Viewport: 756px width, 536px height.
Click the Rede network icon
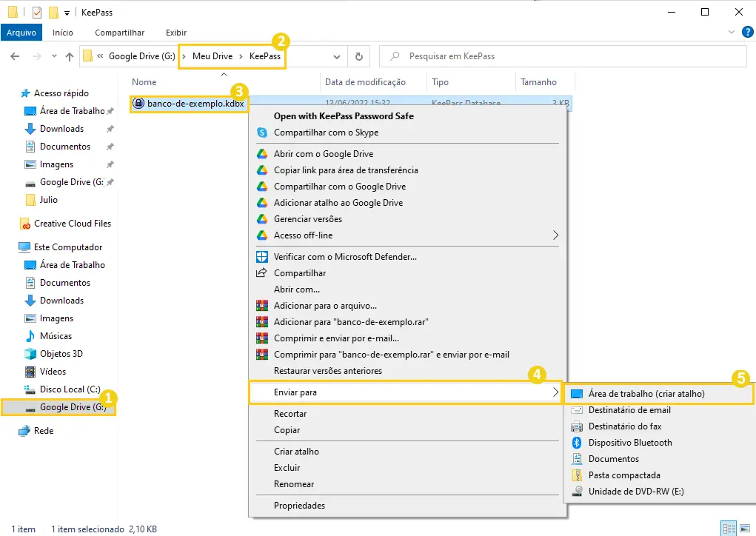click(x=24, y=431)
